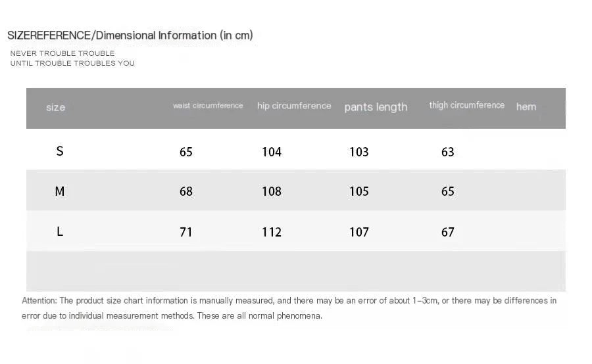Image resolution: width=592 pixels, height=364 pixels.
Task: Select waist value 71 in L row
Action: [185, 232]
